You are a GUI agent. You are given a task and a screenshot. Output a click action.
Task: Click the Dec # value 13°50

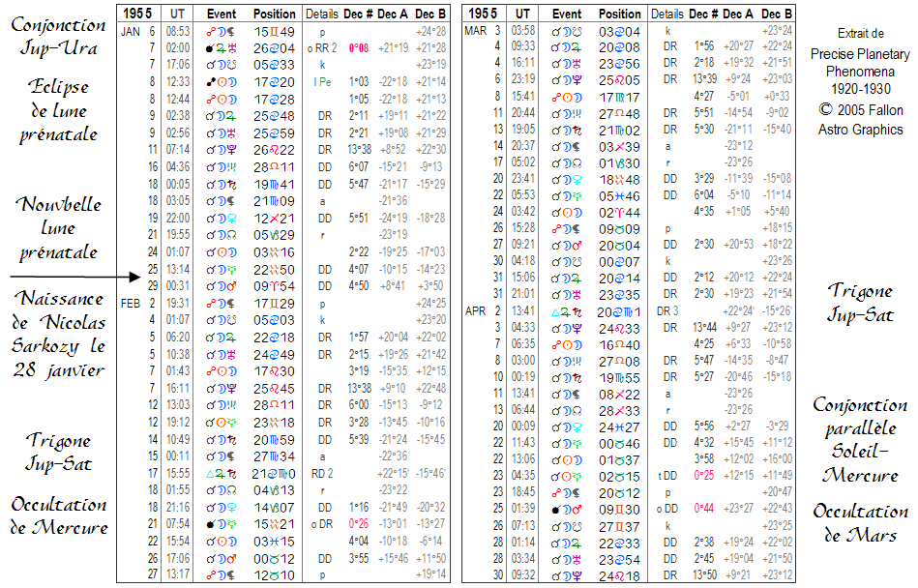703,575
